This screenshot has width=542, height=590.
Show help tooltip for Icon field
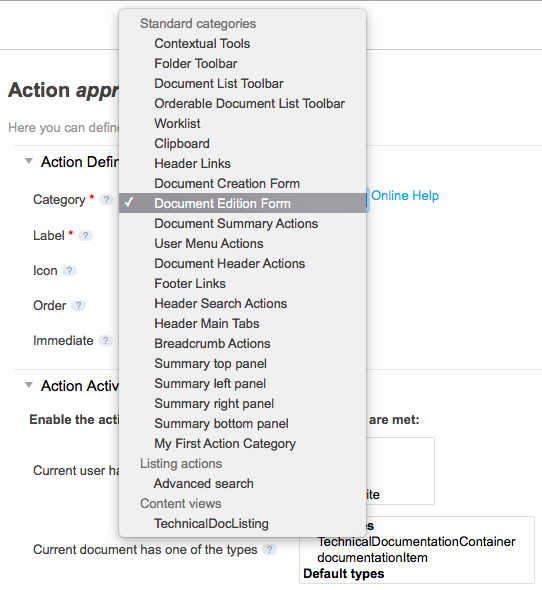tap(69, 271)
